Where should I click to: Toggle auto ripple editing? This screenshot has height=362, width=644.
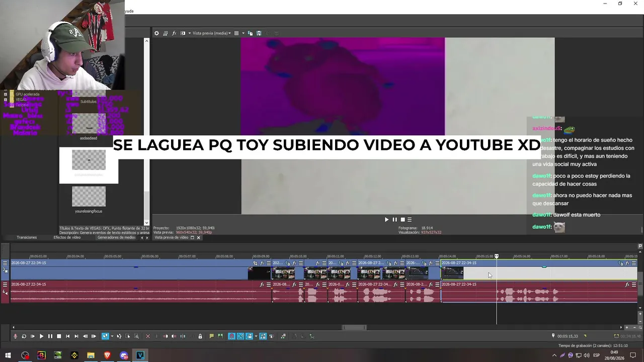(x=250, y=336)
